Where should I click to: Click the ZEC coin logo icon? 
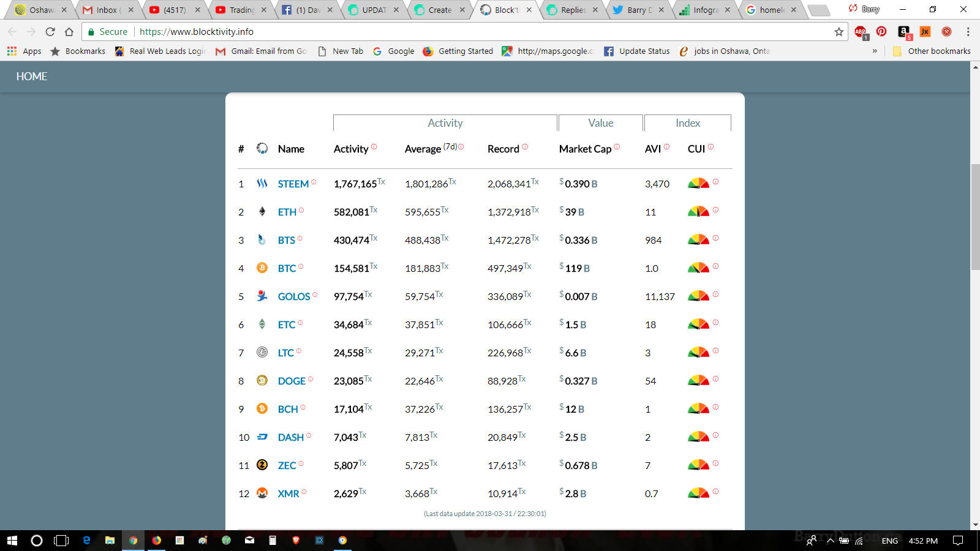[262, 465]
